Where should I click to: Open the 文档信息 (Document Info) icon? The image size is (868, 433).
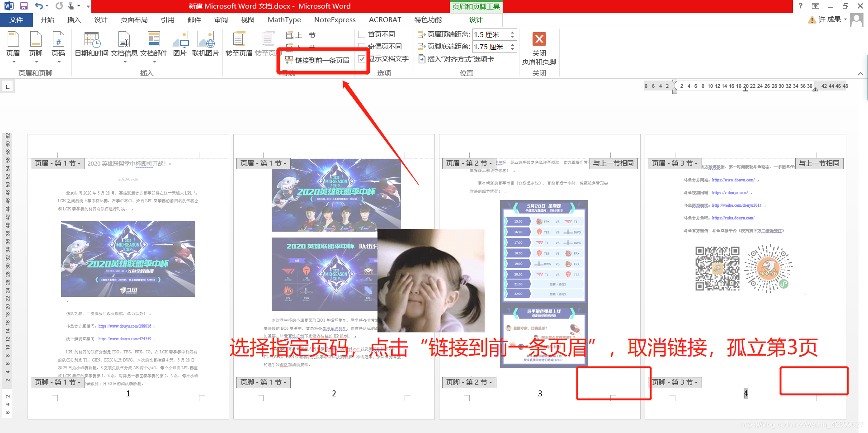124,39
